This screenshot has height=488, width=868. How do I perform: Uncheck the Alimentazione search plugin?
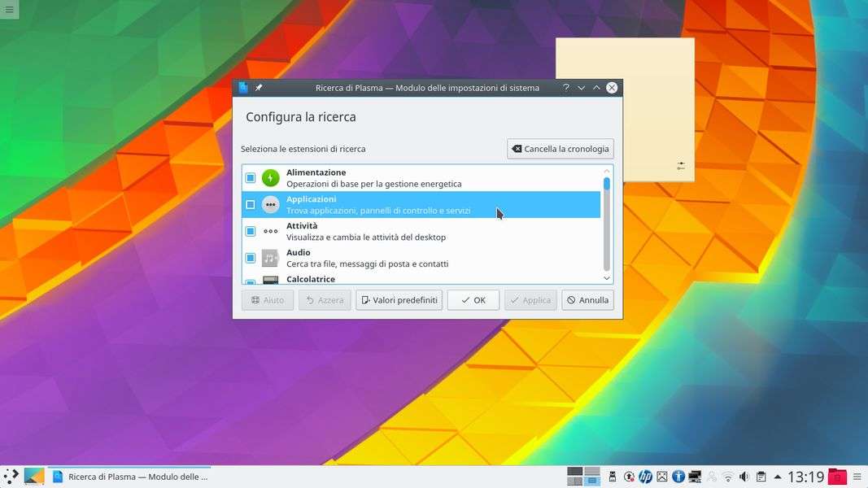click(x=251, y=178)
